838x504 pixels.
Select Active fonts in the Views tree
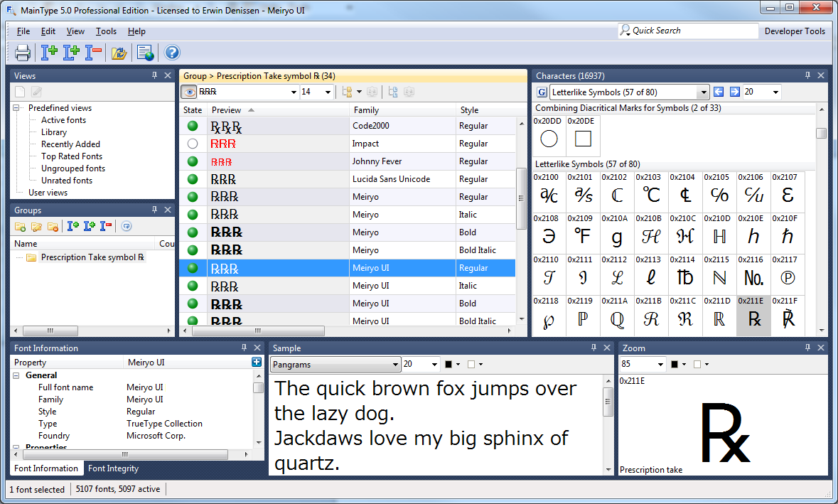tap(63, 120)
